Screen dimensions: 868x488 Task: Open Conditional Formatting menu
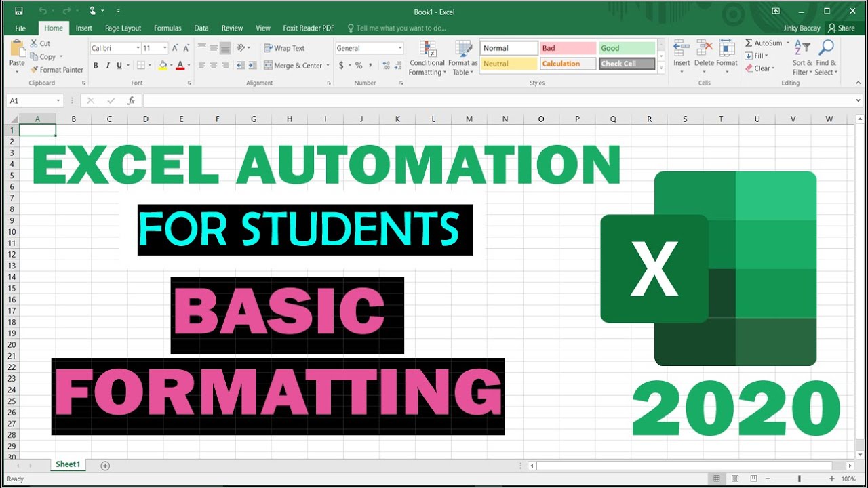[x=427, y=58]
